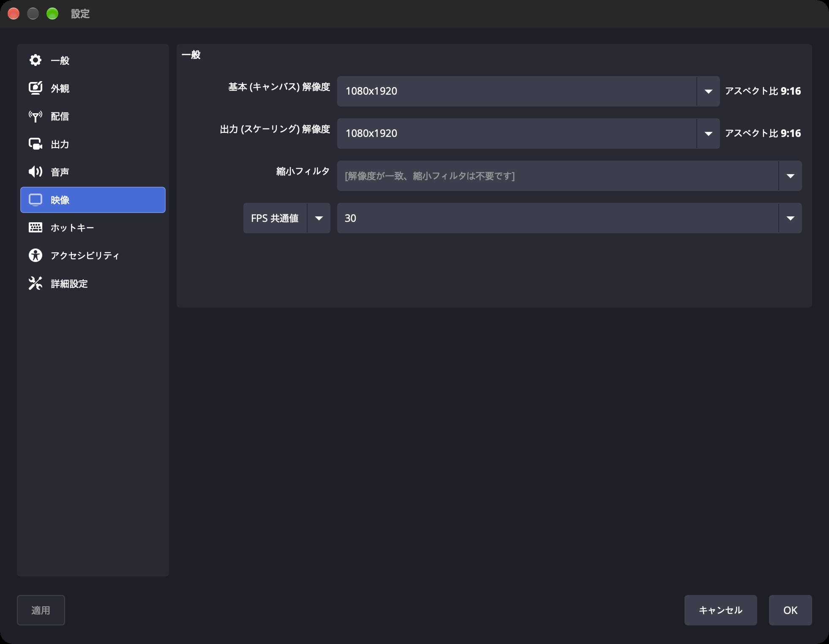Screen dimensions: 829x644
Task: Open the 縮小フィルタ dropdown
Action: click(x=569, y=176)
